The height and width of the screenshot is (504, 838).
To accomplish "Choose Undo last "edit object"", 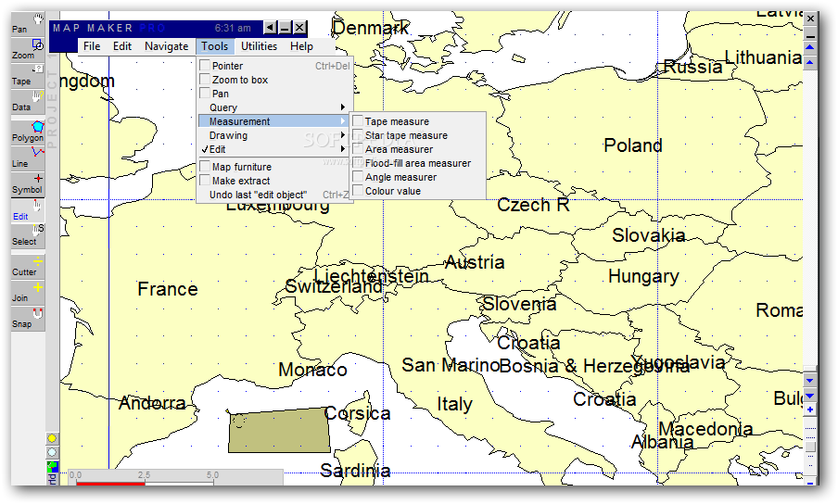I will coord(274,195).
